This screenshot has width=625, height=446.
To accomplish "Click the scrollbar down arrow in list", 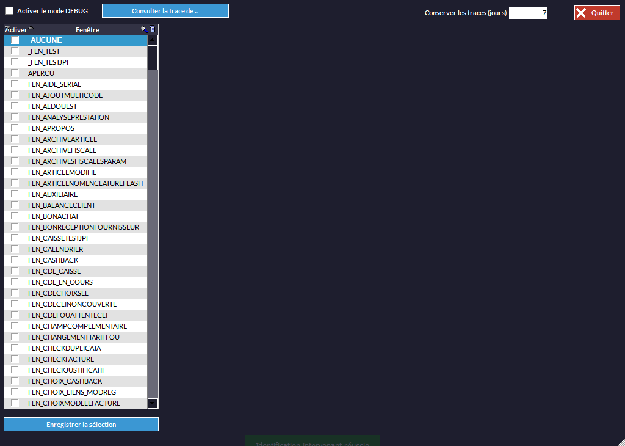I will (152, 402).
